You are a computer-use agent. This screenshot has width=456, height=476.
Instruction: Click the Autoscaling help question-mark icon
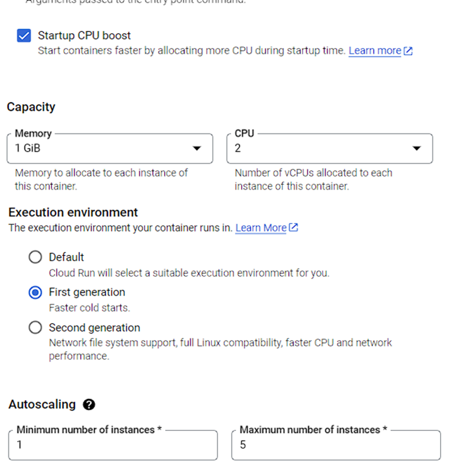point(89,405)
